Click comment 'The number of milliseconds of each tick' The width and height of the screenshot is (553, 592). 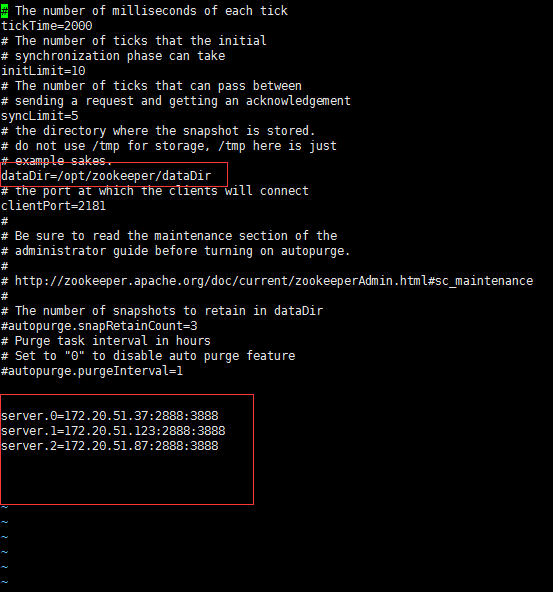(x=151, y=11)
